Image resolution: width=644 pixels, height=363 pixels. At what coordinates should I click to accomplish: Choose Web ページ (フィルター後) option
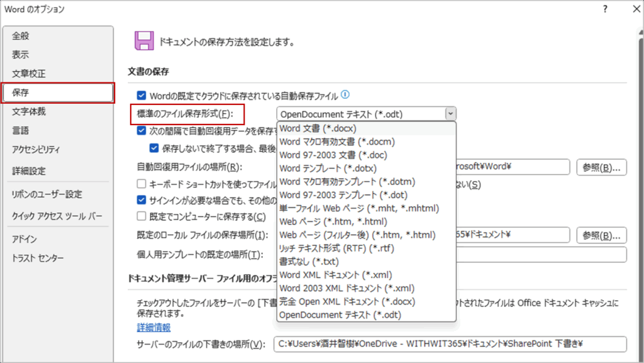367,235
